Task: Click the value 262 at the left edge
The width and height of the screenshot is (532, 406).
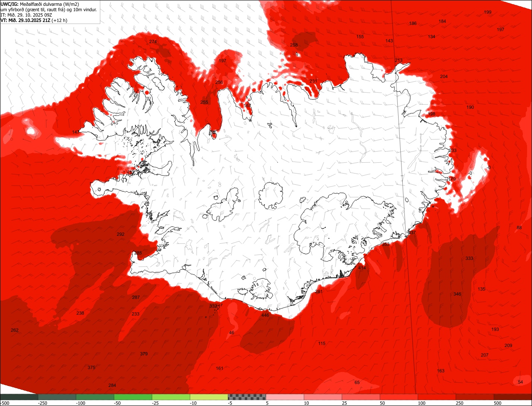Action: pyautogui.click(x=15, y=330)
